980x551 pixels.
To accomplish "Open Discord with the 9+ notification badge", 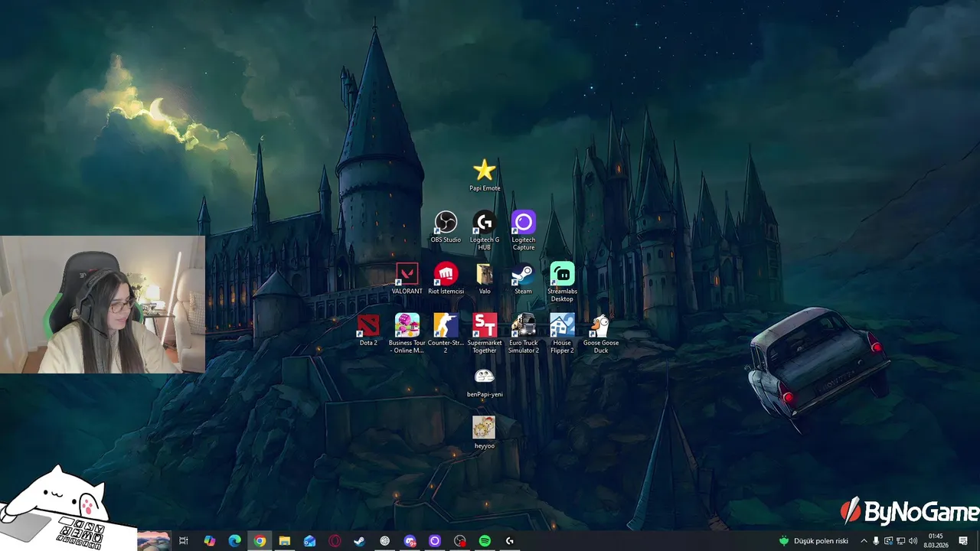I will click(410, 541).
